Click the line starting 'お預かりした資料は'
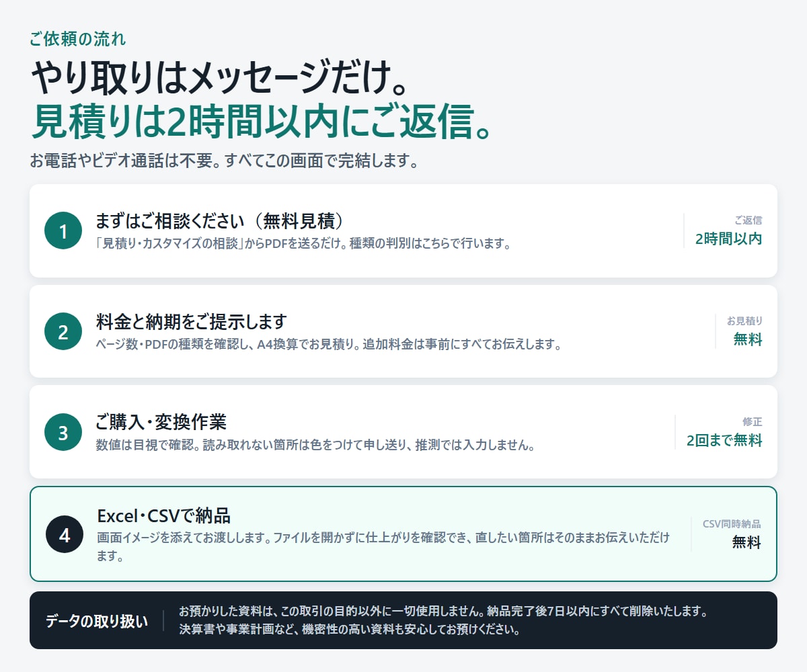807x672 pixels. click(x=443, y=612)
